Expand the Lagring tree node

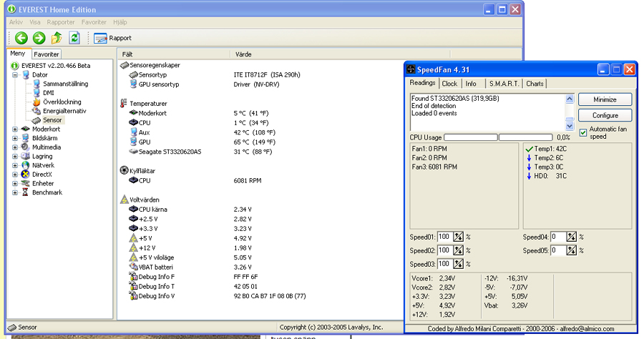(x=15, y=157)
